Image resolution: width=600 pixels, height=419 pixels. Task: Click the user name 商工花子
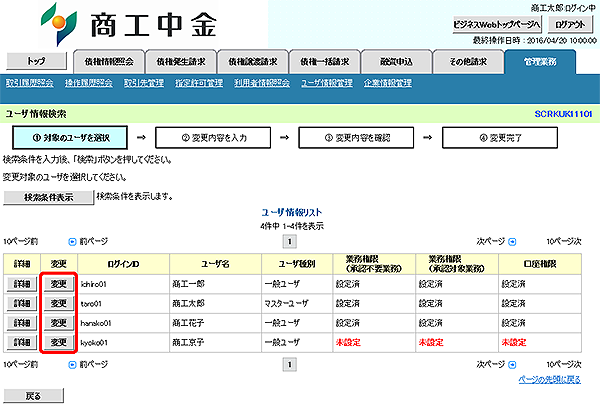coord(188,323)
